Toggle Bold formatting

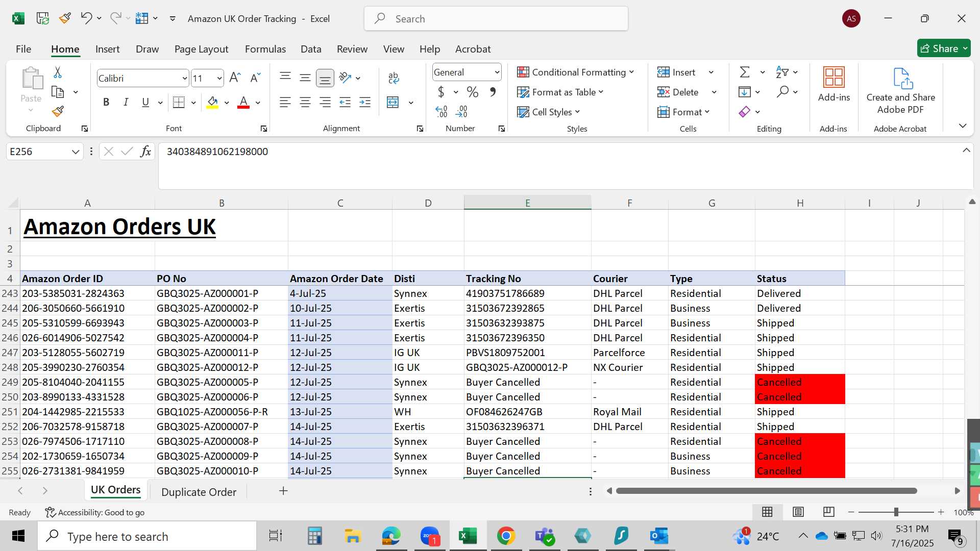click(x=106, y=102)
